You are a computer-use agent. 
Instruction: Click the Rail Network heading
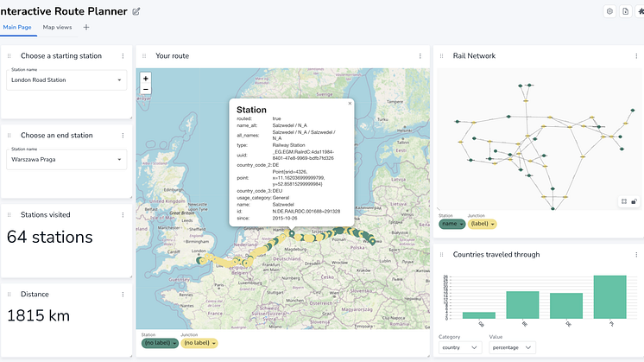pos(474,56)
